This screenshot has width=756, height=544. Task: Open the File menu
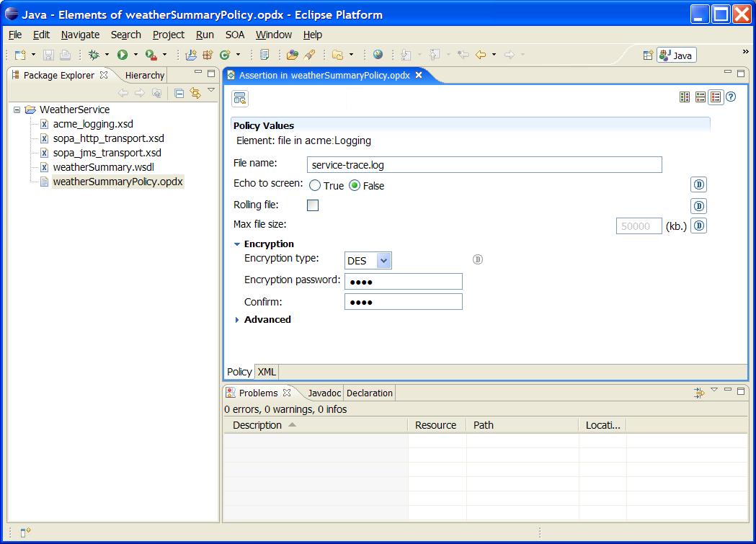[x=15, y=35]
